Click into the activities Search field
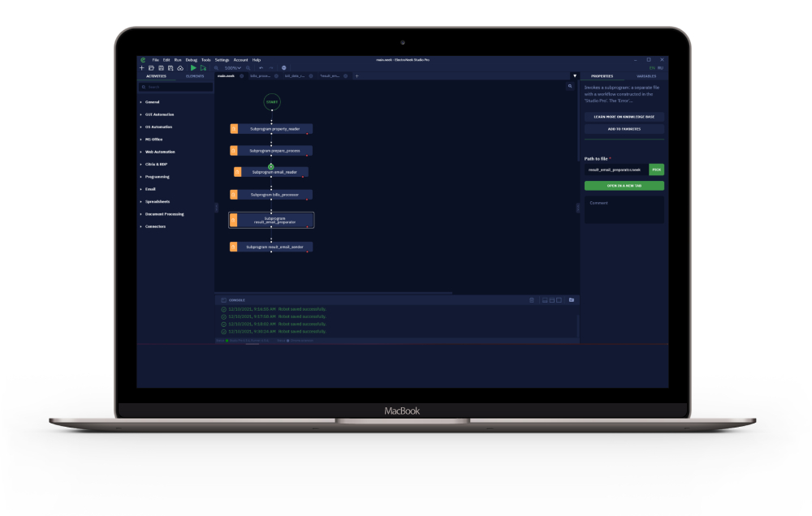Image resolution: width=812 pixels, height=516 pixels. (x=175, y=87)
